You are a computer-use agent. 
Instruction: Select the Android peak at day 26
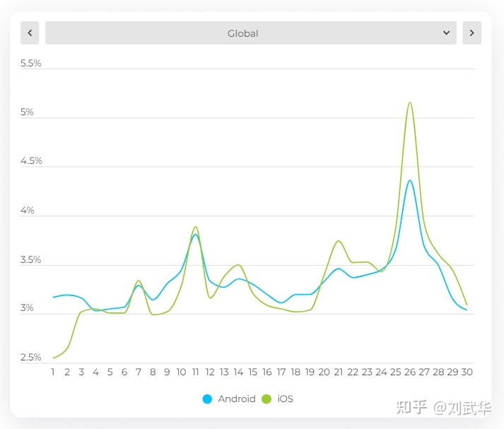(410, 180)
